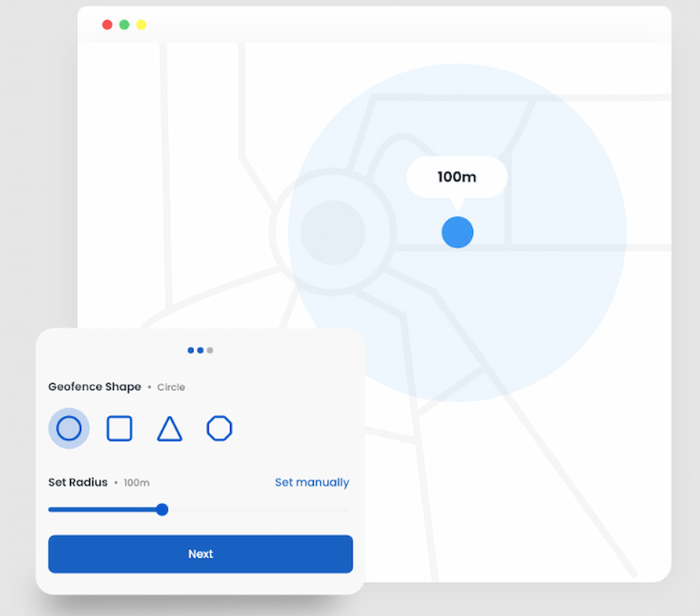Click the Next button
Screen dimensions: 700x616
point(200,554)
